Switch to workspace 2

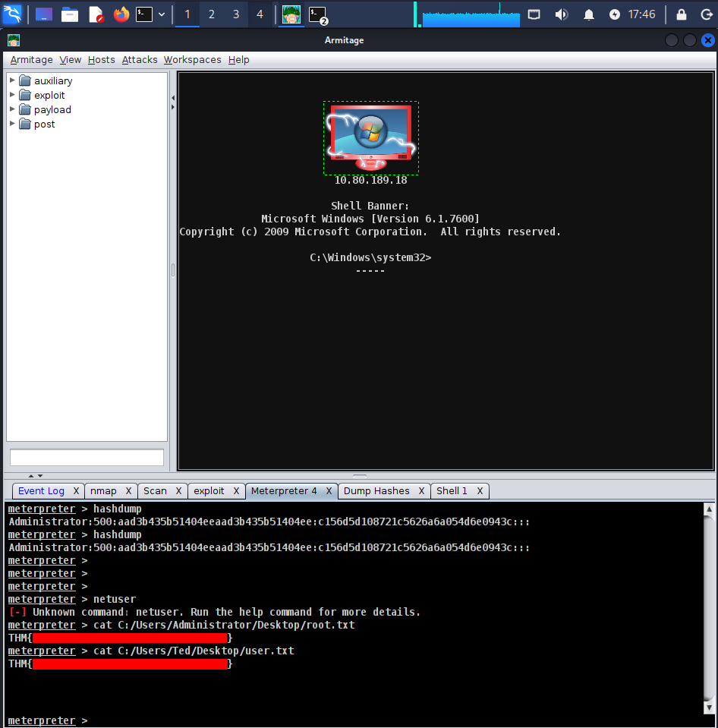point(212,14)
